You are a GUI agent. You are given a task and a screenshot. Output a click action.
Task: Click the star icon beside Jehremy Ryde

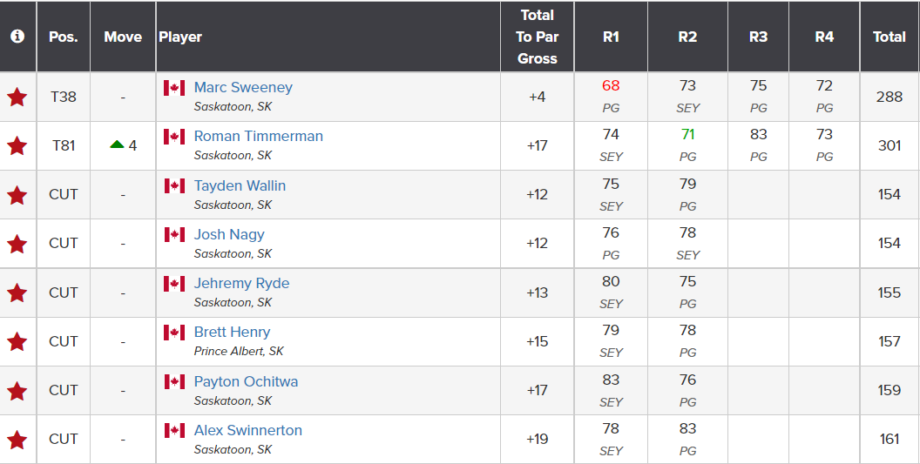tap(17, 292)
